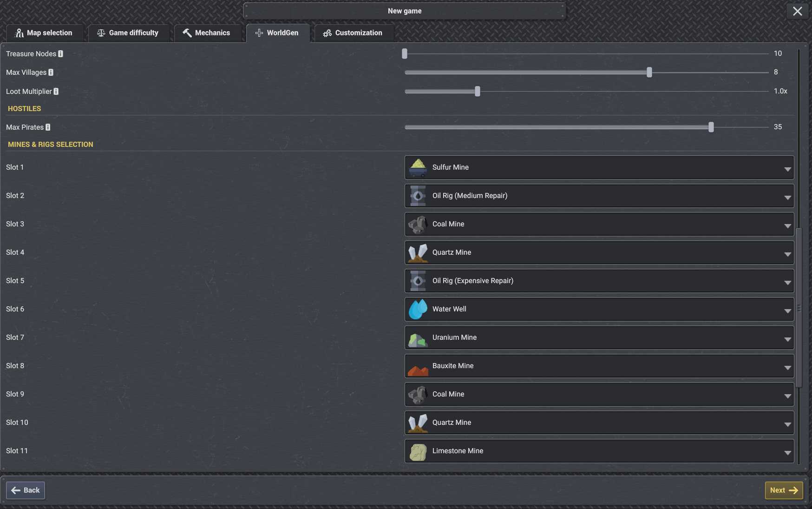The height and width of the screenshot is (509, 812).
Task: Expand Slot 4 Quartz Mine dropdown arrow
Action: tap(787, 254)
